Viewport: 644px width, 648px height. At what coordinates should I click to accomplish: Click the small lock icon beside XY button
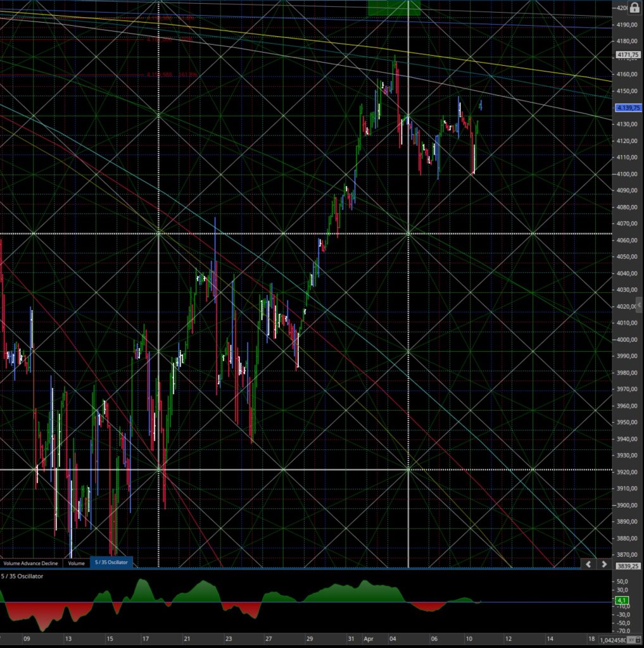(639, 640)
